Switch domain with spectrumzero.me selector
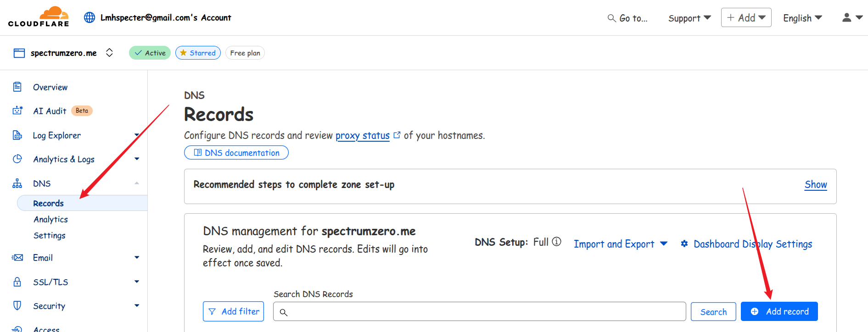Screen dimensions: 868x332 click(109, 53)
